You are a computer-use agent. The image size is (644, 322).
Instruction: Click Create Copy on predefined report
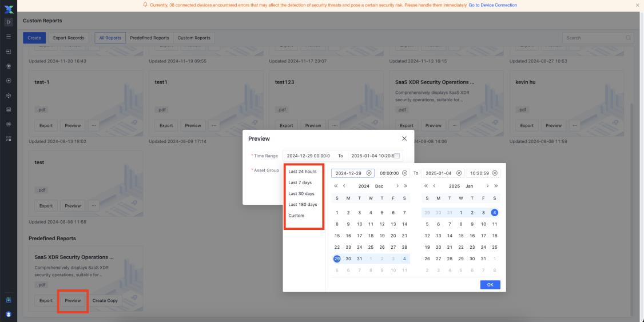pyautogui.click(x=105, y=301)
